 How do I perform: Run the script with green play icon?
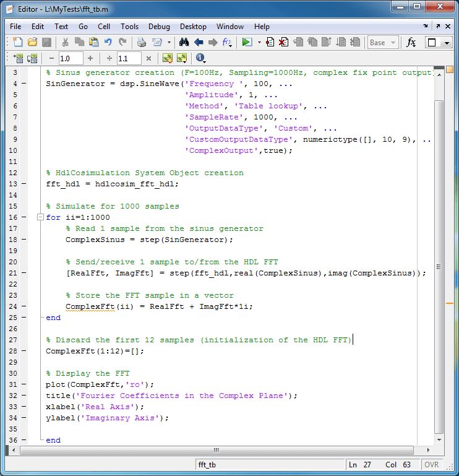tap(246, 42)
